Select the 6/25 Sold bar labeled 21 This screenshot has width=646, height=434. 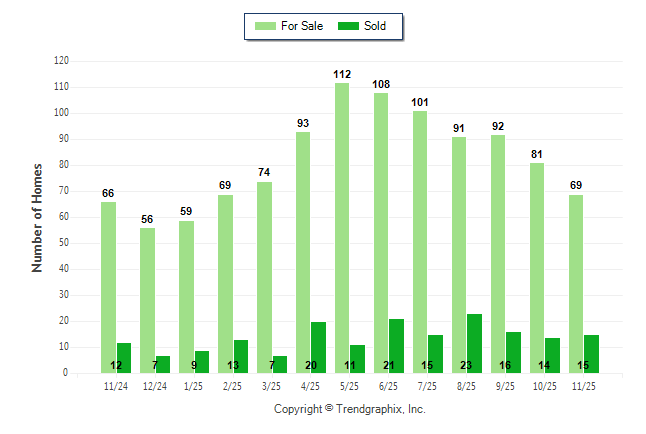(396, 346)
